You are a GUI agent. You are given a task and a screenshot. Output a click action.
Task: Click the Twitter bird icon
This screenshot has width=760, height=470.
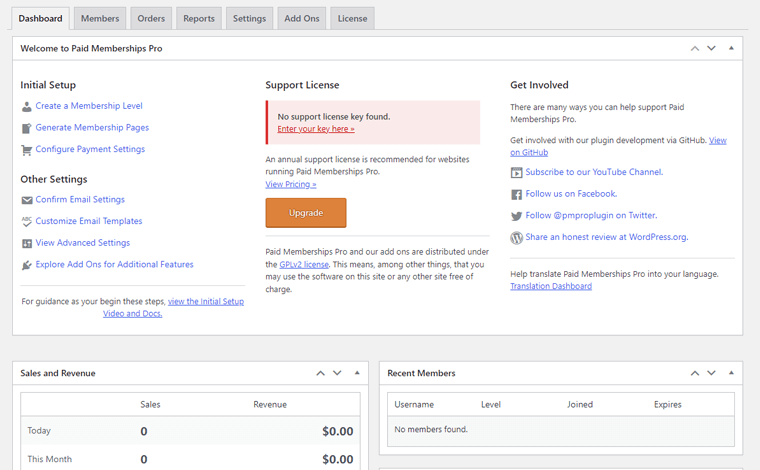coord(517,216)
